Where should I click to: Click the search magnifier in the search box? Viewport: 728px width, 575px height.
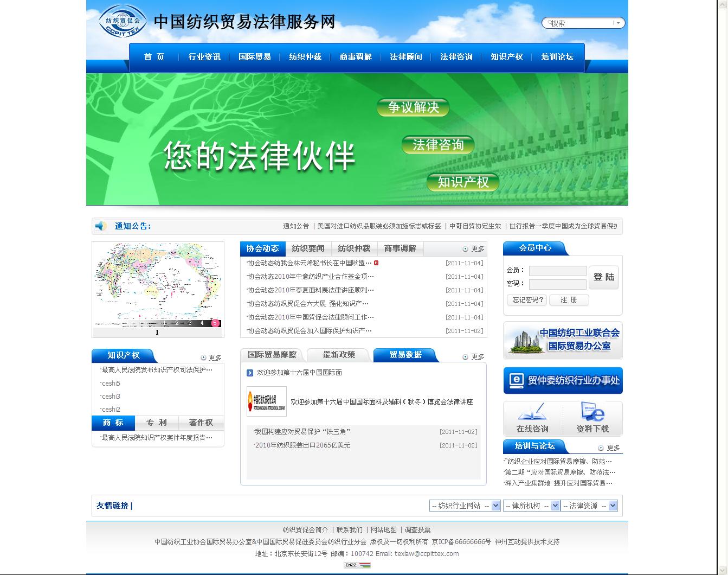tap(550, 22)
